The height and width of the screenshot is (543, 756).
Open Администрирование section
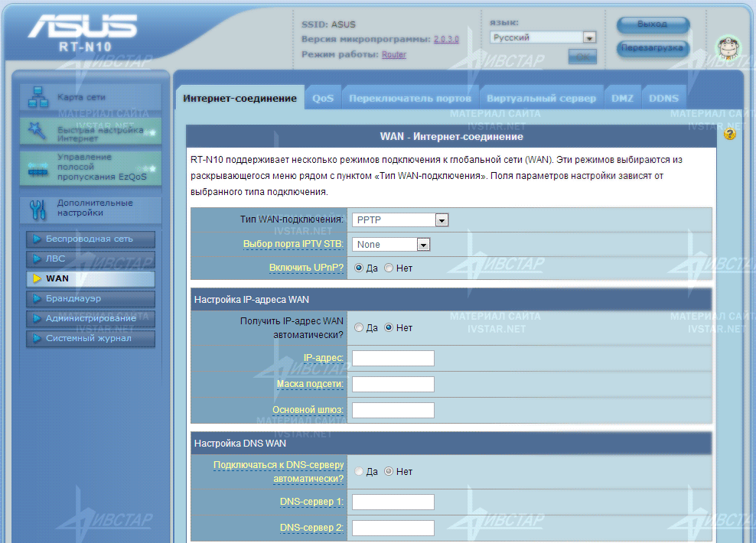point(90,318)
